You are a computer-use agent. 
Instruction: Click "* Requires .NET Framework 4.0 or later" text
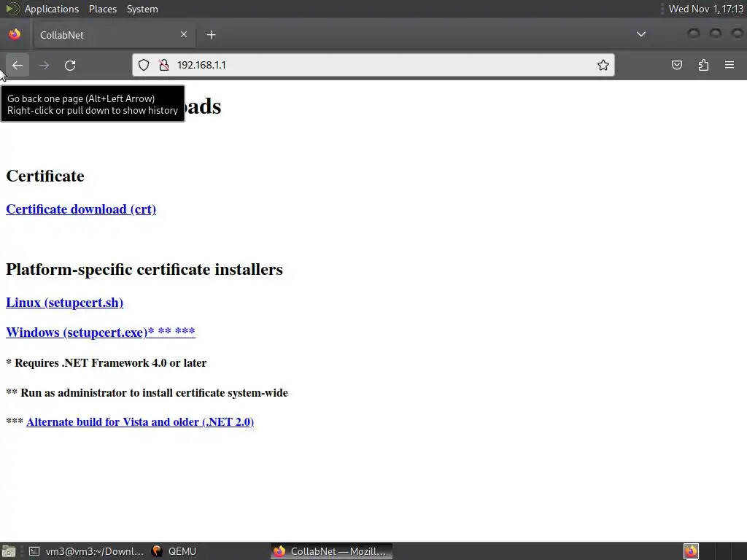(x=107, y=363)
